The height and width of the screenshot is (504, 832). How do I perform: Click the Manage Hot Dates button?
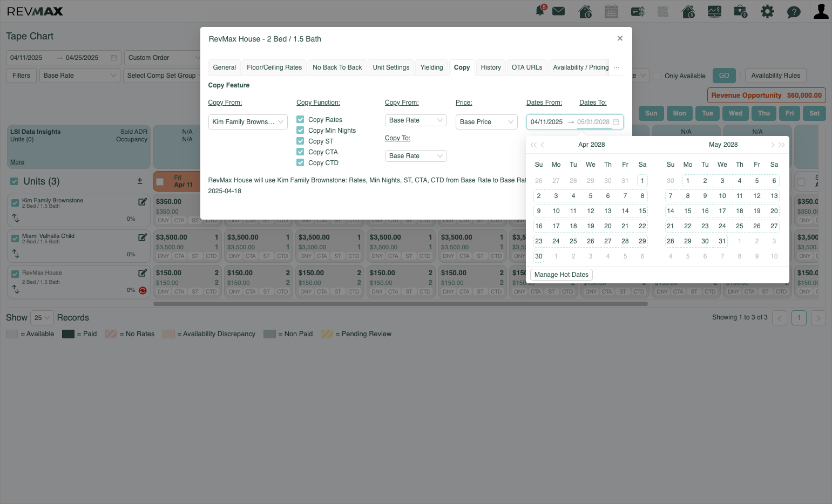(x=562, y=275)
